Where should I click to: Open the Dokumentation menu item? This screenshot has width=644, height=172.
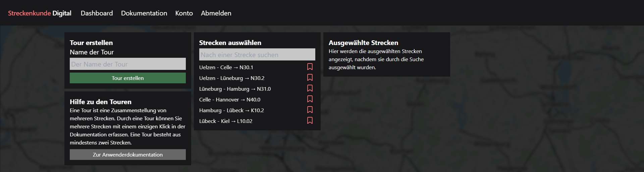tap(144, 13)
